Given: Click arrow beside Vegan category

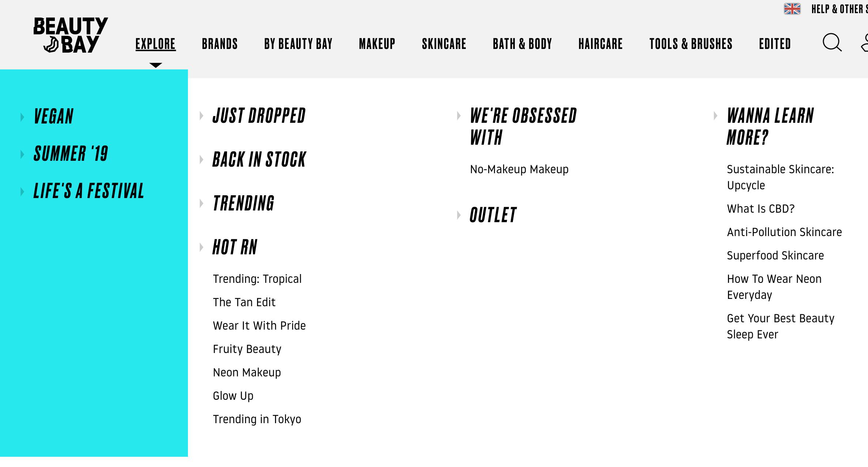Looking at the screenshot, I should click(22, 117).
